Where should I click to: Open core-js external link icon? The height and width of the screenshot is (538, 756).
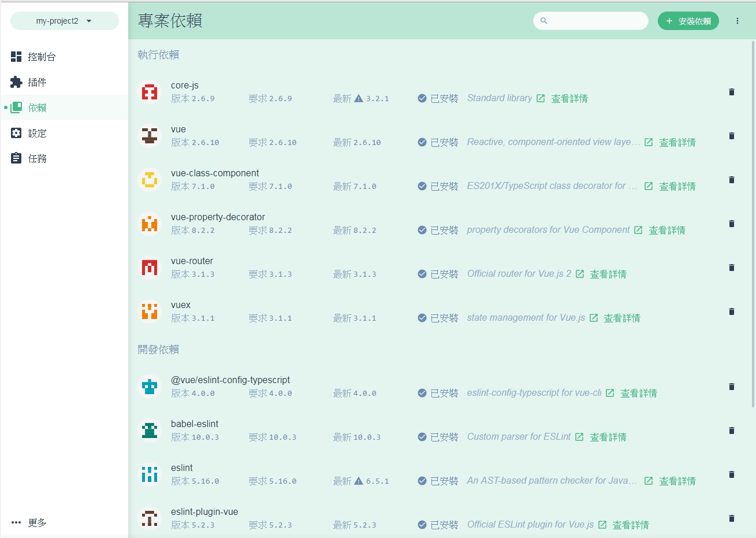[541, 98]
